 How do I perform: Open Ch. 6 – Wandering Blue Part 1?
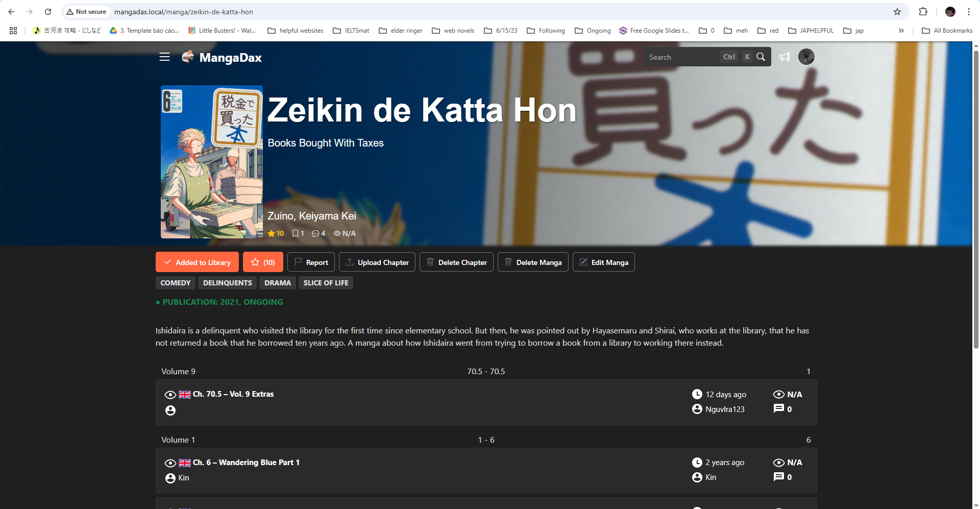click(246, 463)
